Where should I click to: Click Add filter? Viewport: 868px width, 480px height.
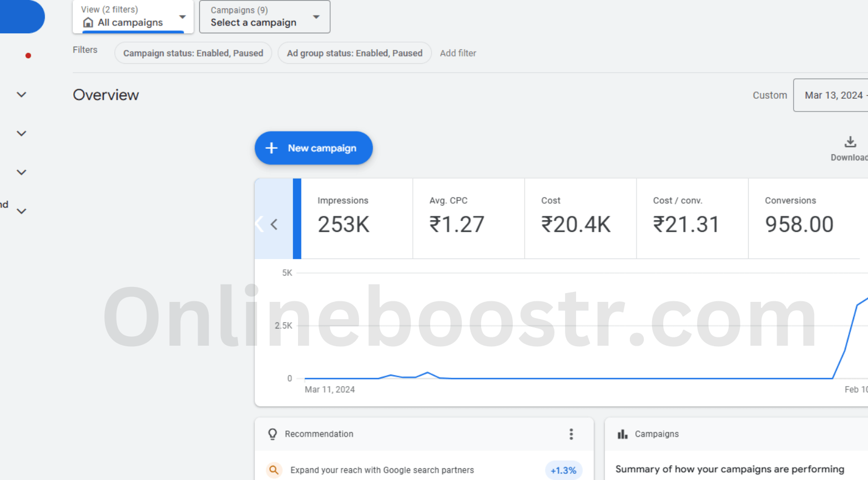coord(458,53)
